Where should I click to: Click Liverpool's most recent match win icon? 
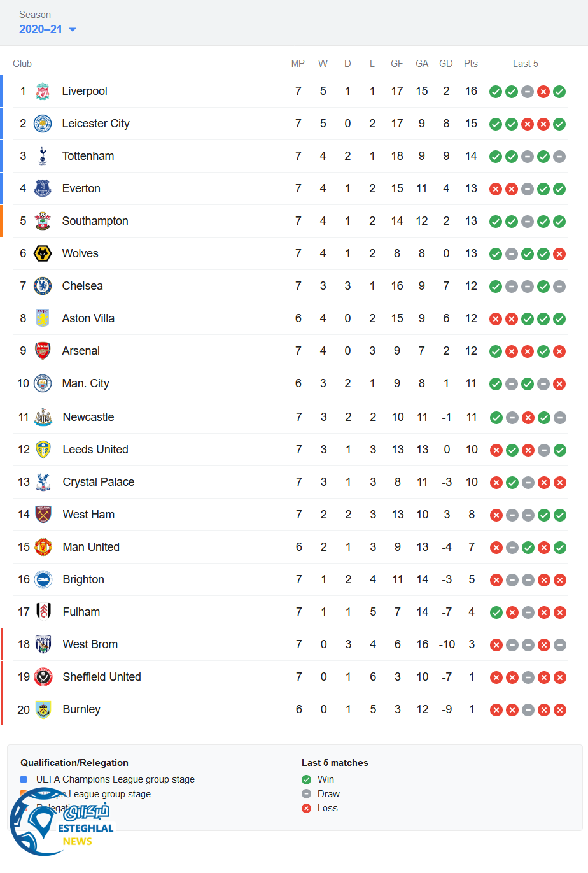[559, 92]
